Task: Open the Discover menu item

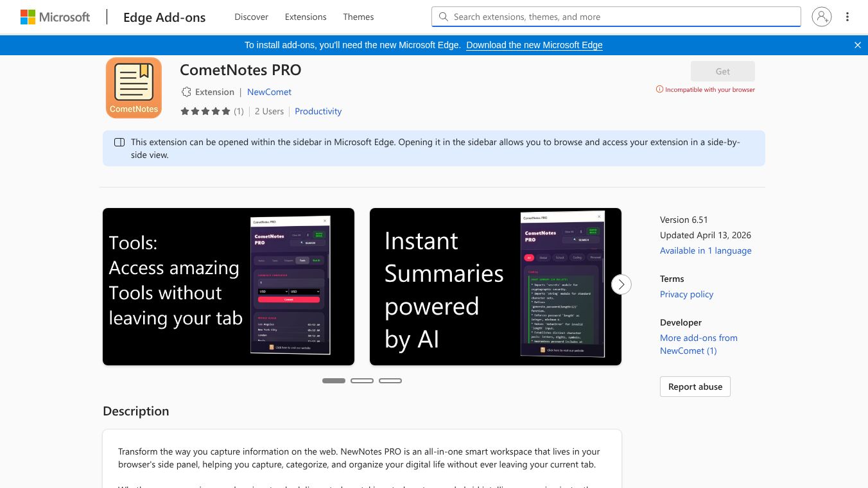Action: [x=252, y=17]
